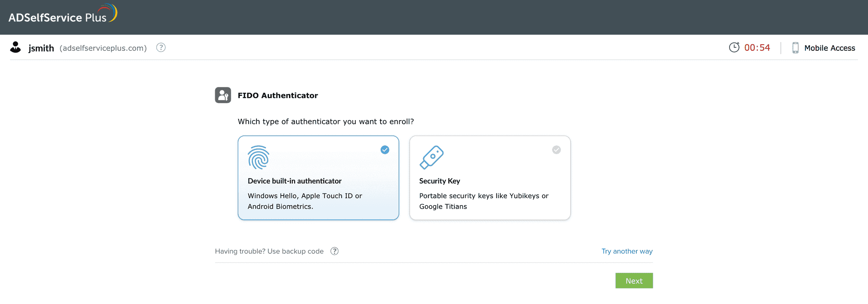Click the USB security key icon

[431, 157]
